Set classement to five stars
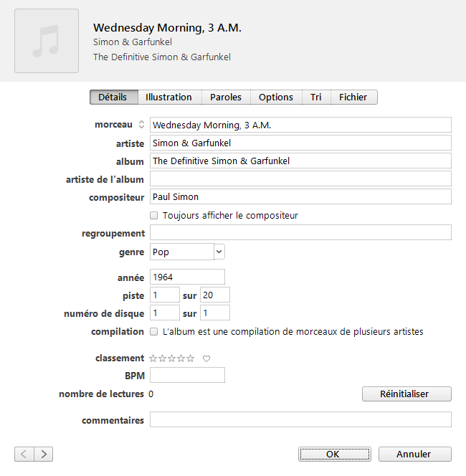The image size is (466, 476). [191, 358]
